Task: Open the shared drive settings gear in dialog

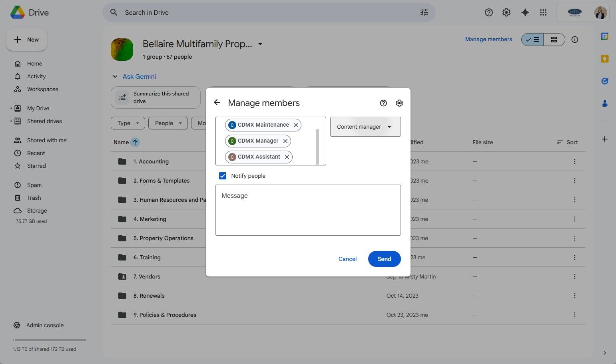Action: tap(399, 103)
